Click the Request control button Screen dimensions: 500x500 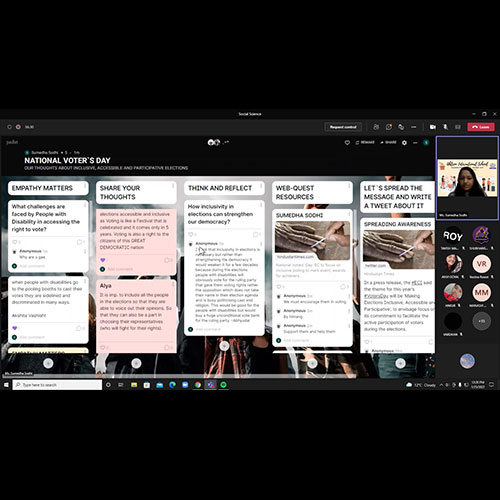coord(343,127)
